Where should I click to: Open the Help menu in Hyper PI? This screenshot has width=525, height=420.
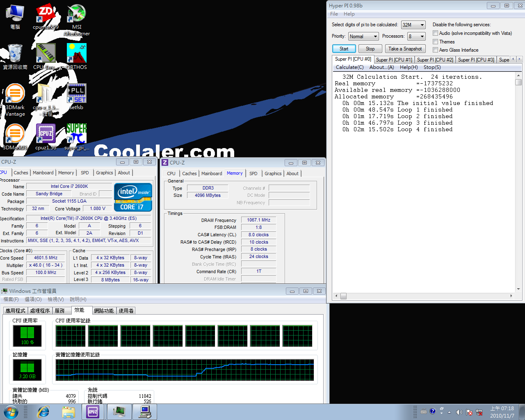349,14
